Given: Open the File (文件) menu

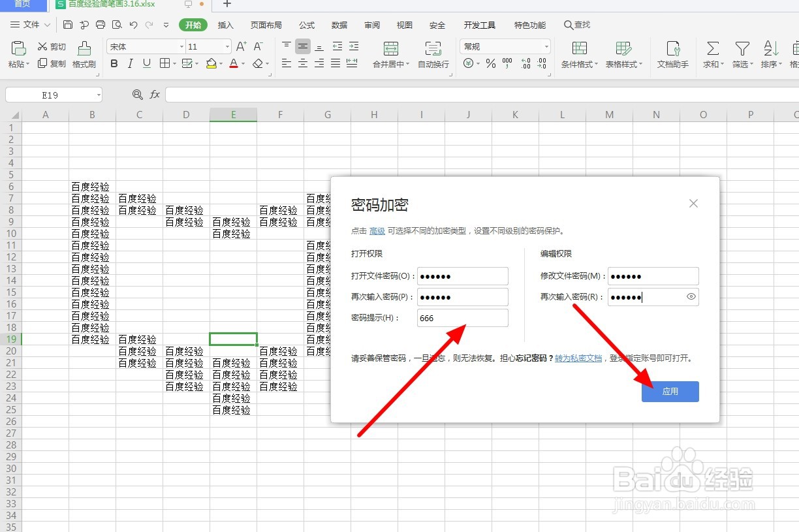Looking at the screenshot, I should 31,25.
